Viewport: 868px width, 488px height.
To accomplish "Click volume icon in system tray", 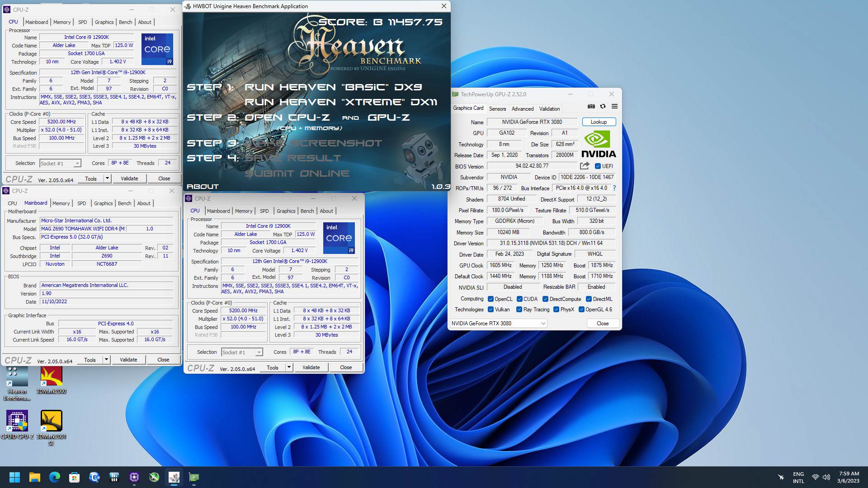I will tap(826, 477).
